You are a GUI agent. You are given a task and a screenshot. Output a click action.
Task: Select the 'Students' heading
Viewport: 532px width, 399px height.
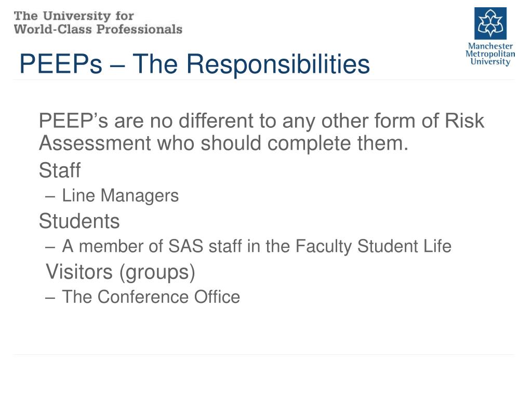pyautogui.click(x=79, y=221)
